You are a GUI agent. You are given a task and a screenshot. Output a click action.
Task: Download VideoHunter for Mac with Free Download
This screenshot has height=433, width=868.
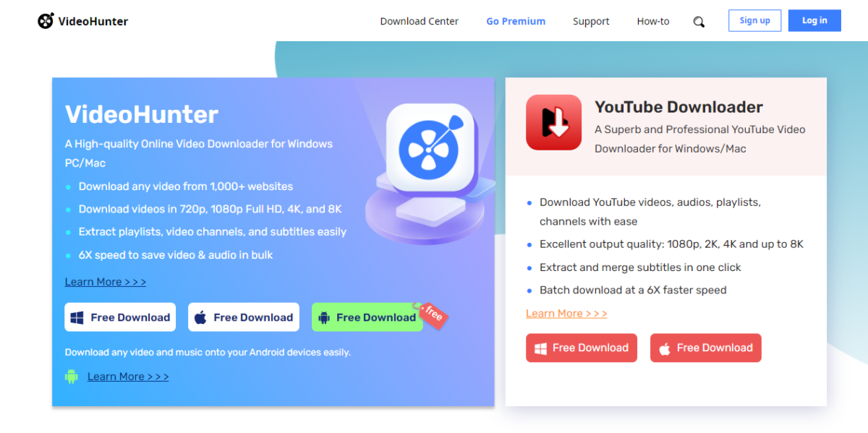pyautogui.click(x=244, y=317)
